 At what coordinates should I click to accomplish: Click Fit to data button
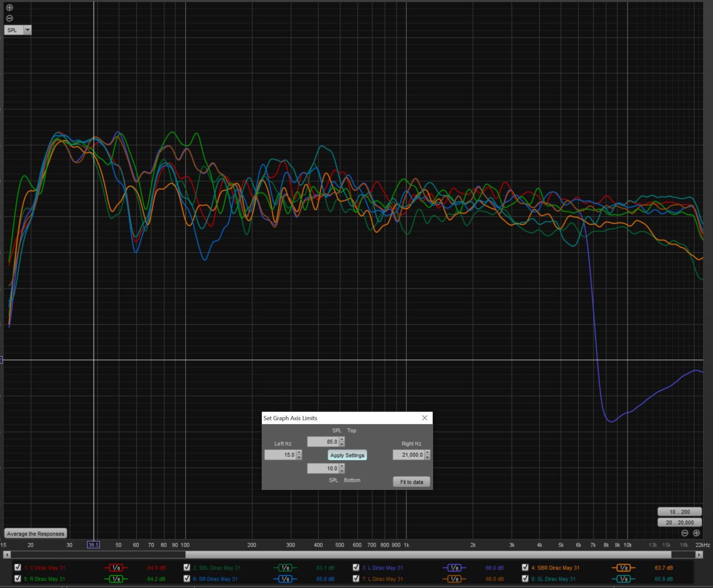point(411,482)
